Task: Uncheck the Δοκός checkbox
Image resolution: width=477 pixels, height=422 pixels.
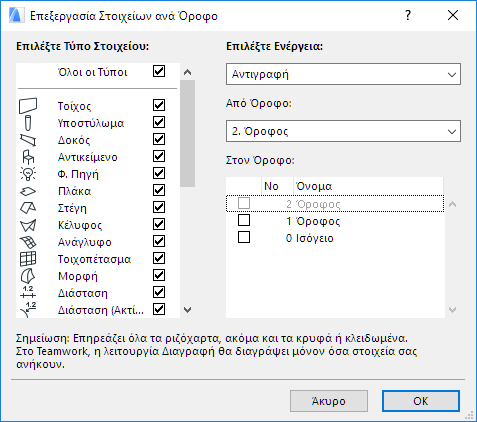Action: click(x=159, y=139)
